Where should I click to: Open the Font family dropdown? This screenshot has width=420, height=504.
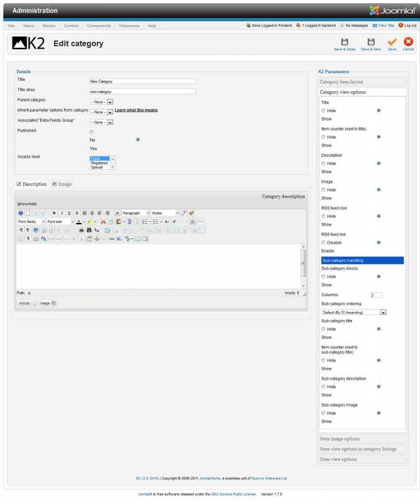click(x=31, y=222)
